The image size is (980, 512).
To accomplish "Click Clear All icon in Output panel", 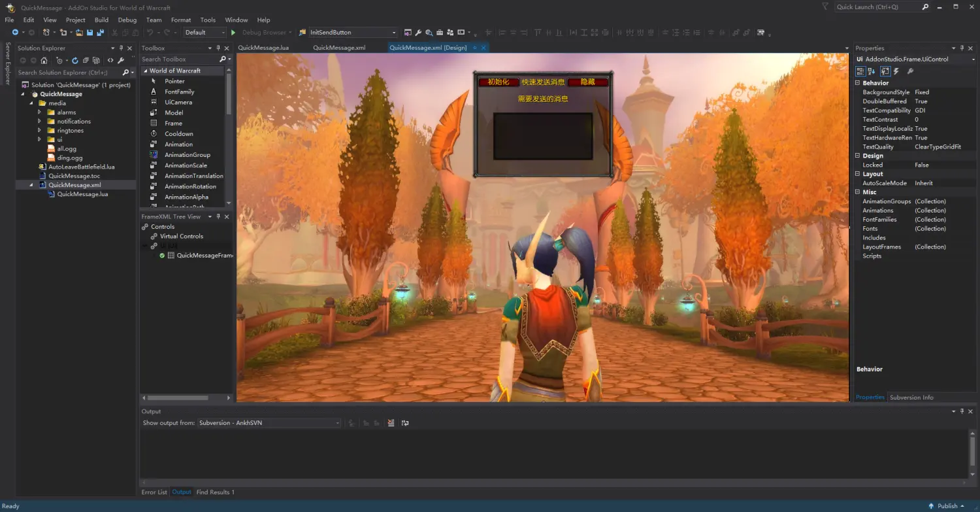I will [x=391, y=423].
